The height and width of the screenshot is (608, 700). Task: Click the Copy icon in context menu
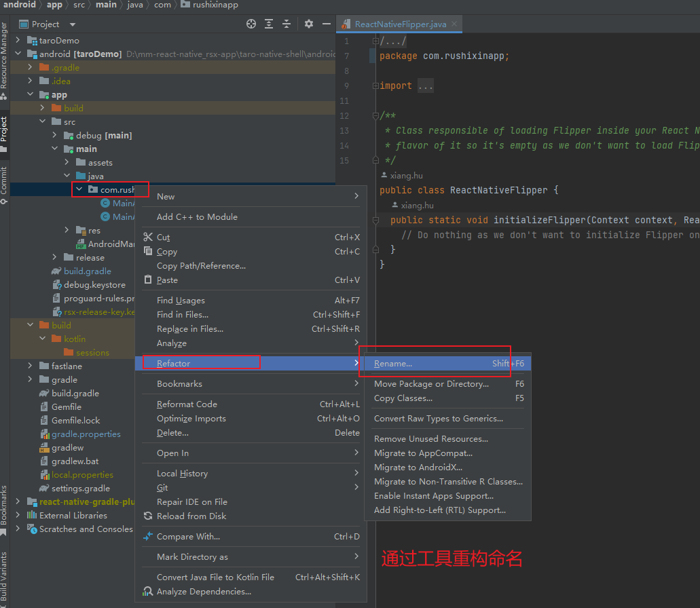coord(148,251)
